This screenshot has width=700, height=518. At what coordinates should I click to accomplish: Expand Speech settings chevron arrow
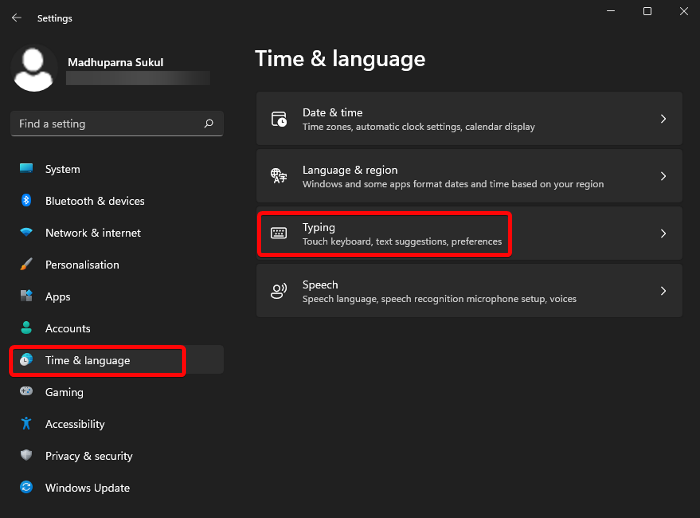click(662, 291)
